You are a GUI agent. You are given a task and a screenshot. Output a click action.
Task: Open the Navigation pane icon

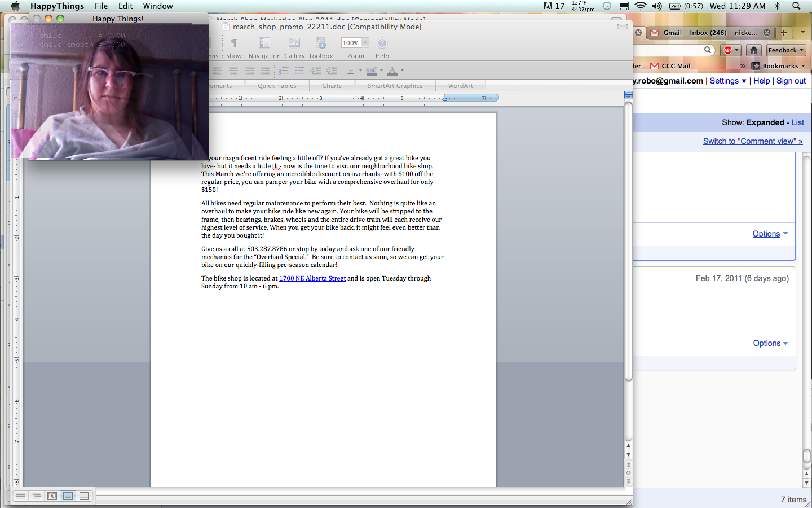pyautogui.click(x=264, y=43)
